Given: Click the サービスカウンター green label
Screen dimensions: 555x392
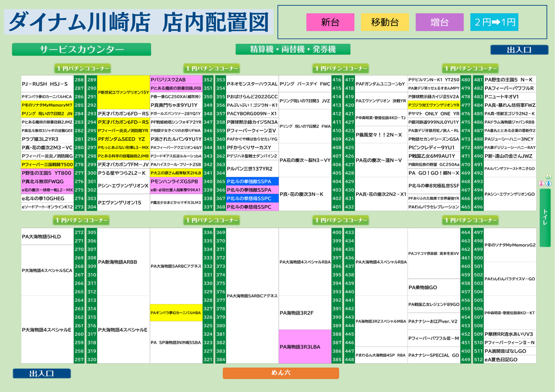Looking at the screenshot, I should 82,49.
